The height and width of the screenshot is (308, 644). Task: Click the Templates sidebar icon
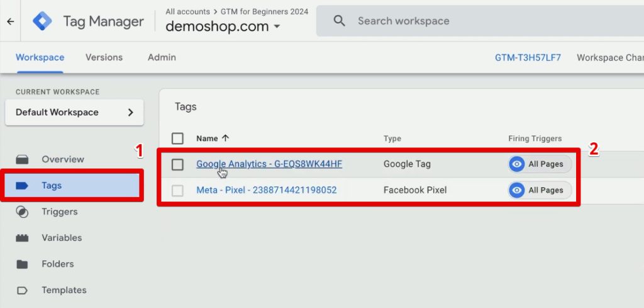click(x=22, y=290)
